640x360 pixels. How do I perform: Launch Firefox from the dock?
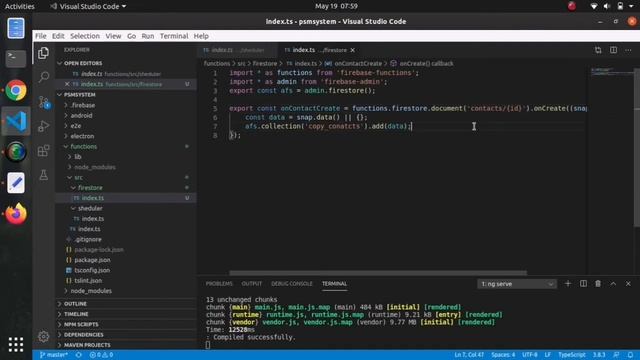[x=16, y=213]
